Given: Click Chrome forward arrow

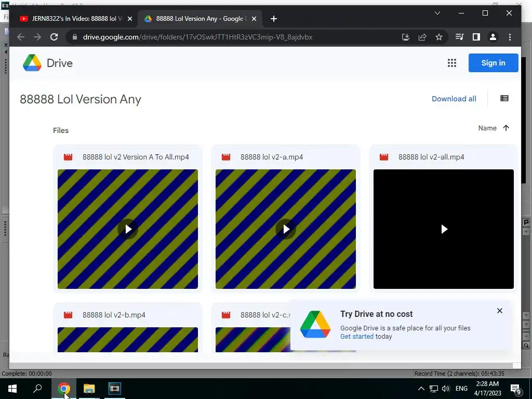Looking at the screenshot, I should tap(37, 37).
